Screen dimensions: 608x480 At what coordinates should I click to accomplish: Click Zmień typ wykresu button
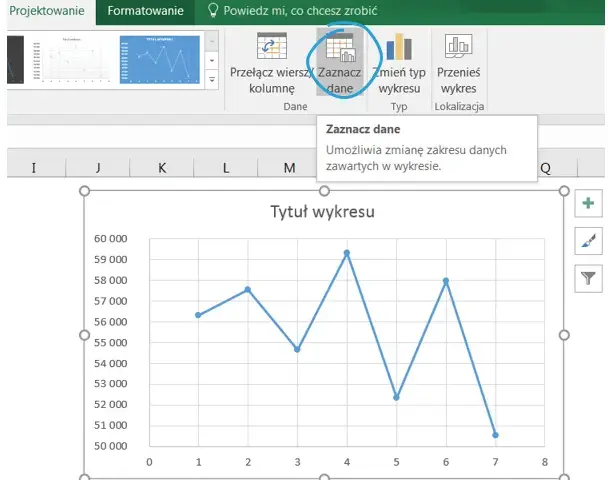(x=399, y=63)
